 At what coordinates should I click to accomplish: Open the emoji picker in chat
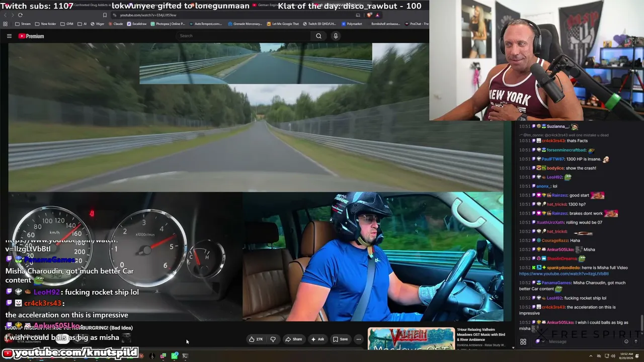tap(626, 341)
